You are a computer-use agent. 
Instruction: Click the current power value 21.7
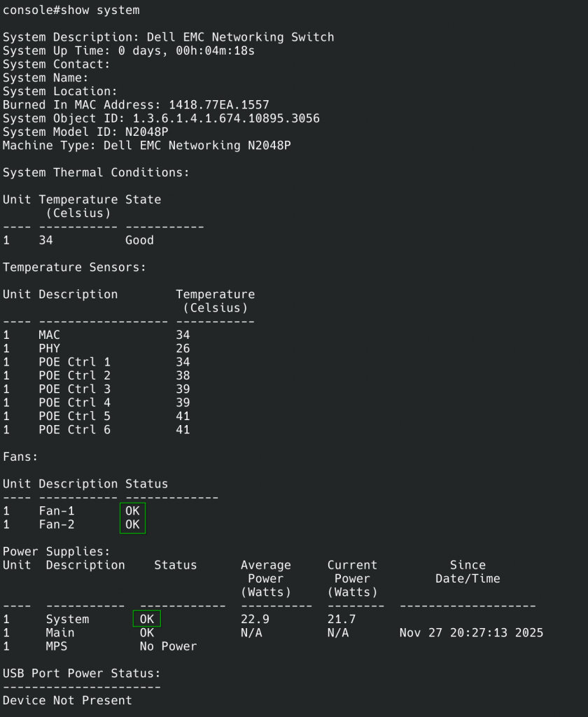click(x=341, y=619)
